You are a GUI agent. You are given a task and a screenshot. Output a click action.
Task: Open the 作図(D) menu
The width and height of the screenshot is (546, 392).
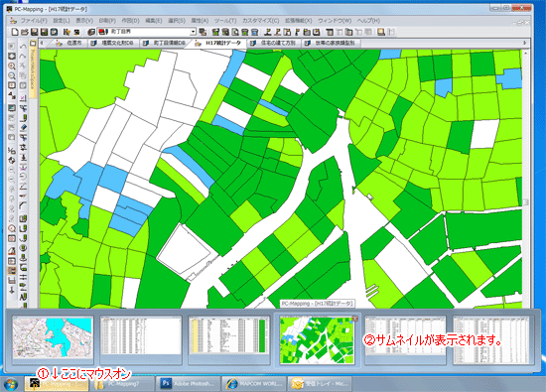click(x=130, y=21)
